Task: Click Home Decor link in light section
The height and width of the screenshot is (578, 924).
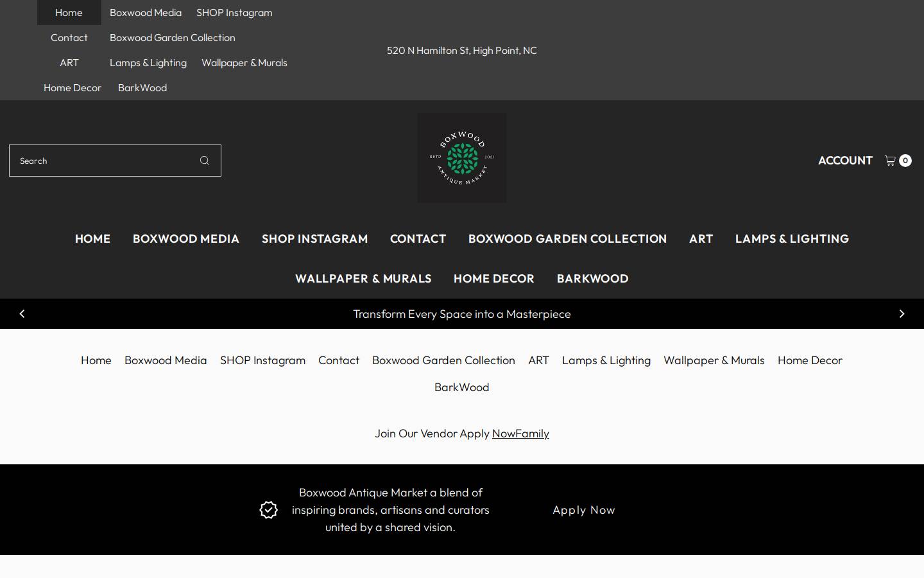Action: tap(810, 360)
